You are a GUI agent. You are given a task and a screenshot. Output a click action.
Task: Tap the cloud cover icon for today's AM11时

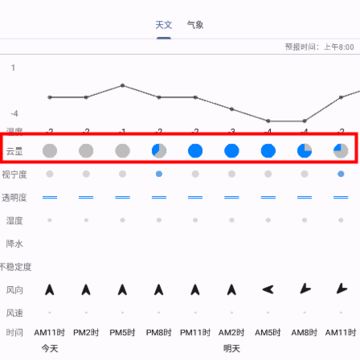50,151
